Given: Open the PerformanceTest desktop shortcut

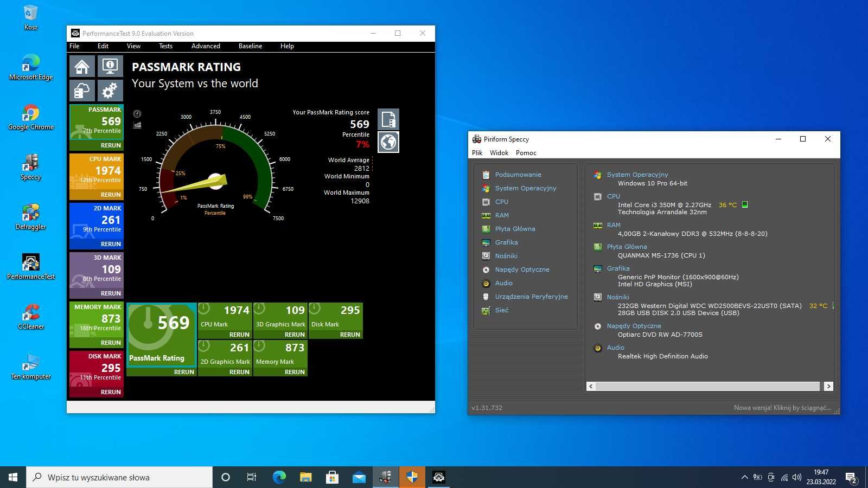Looking at the screenshot, I should (x=31, y=267).
